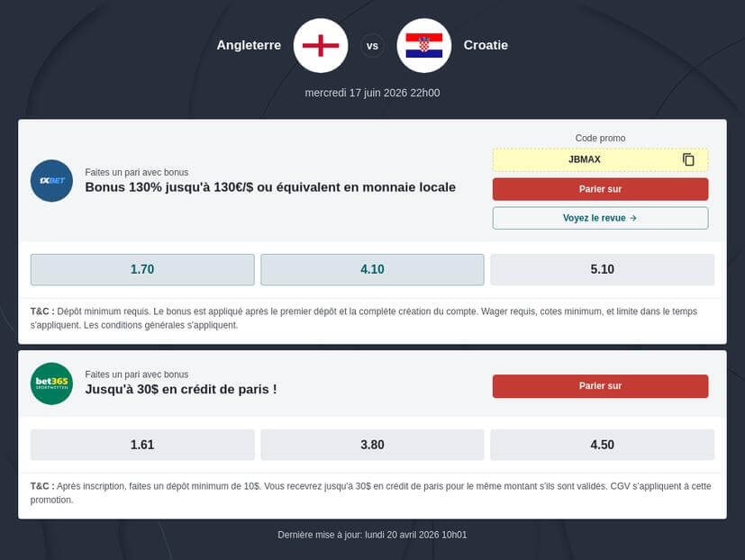The height and width of the screenshot is (560, 745).
Task: Select 1xBet odds 1.70
Action: coord(142,269)
